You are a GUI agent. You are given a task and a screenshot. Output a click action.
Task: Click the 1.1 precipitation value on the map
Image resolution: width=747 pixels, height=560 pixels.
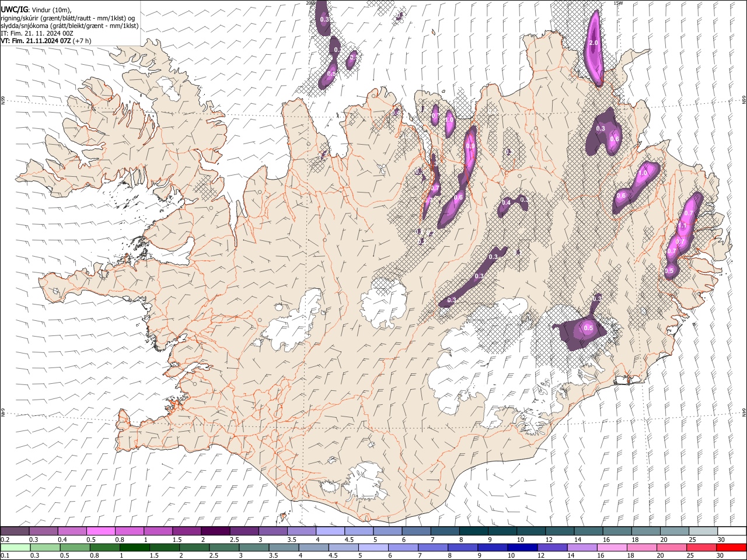tap(682, 226)
